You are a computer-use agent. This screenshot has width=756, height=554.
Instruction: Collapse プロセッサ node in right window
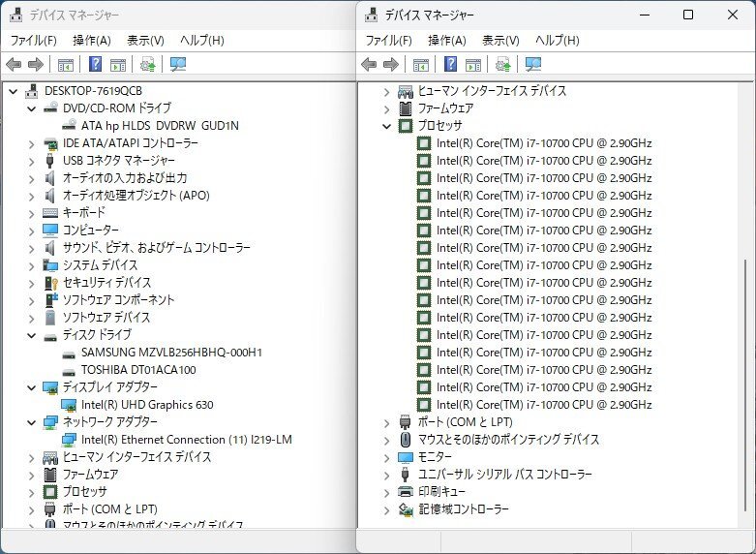(x=386, y=126)
